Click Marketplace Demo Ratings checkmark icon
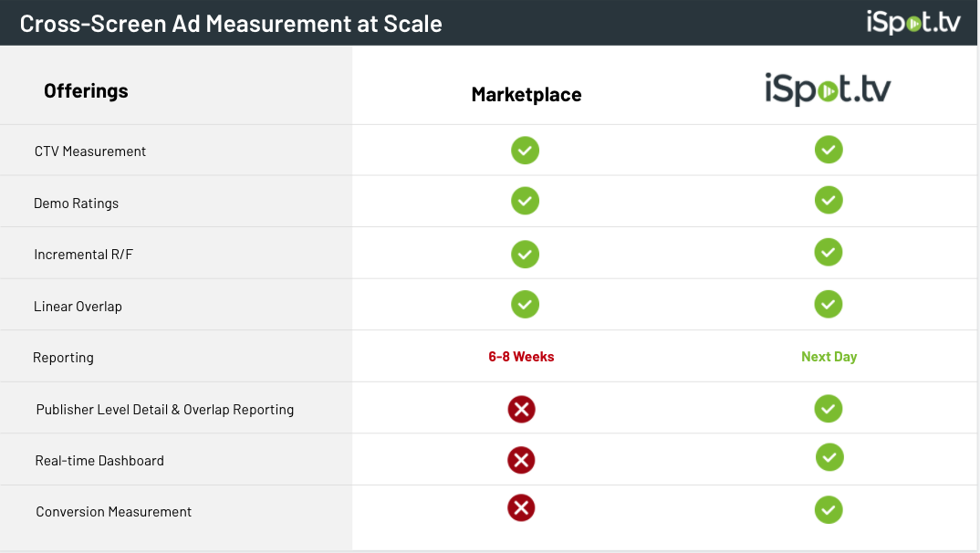 tap(525, 201)
